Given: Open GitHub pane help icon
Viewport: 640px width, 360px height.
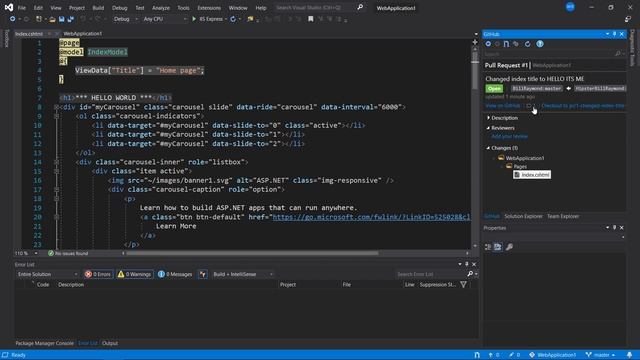Looking at the screenshot, I should [540, 44].
